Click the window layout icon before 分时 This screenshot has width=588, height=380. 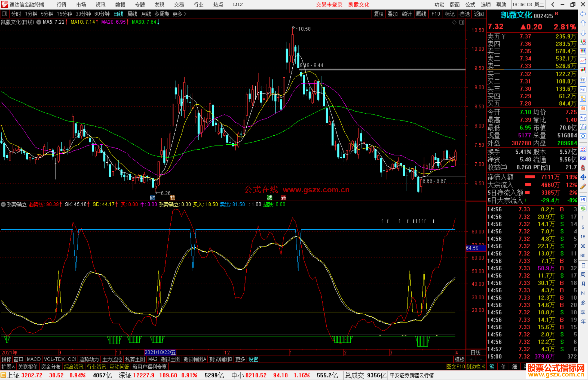[5, 14]
